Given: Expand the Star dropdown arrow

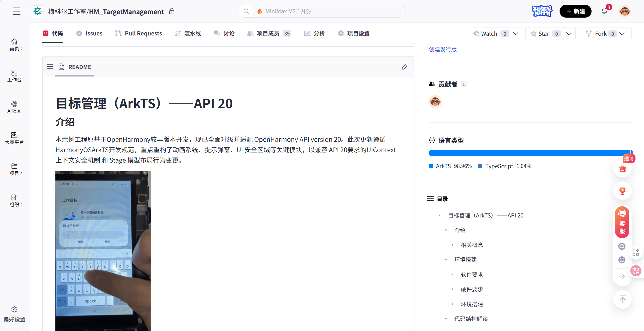Looking at the screenshot, I should (x=569, y=34).
